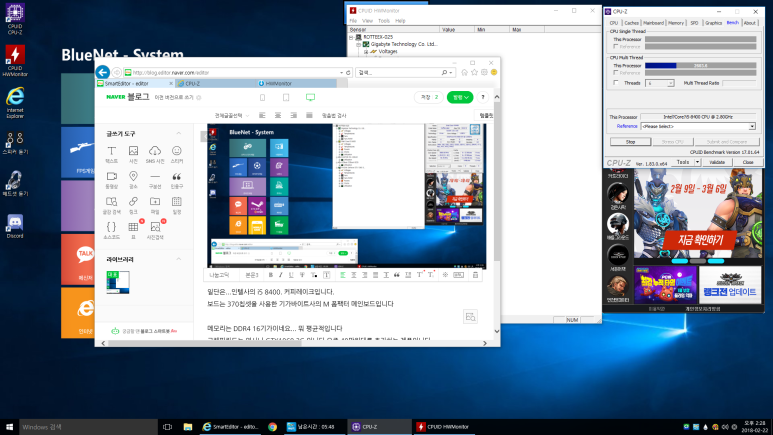Screen dimensions: 773x435
Task: Open the spell check button above the canvas
Action: coord(334,115)
